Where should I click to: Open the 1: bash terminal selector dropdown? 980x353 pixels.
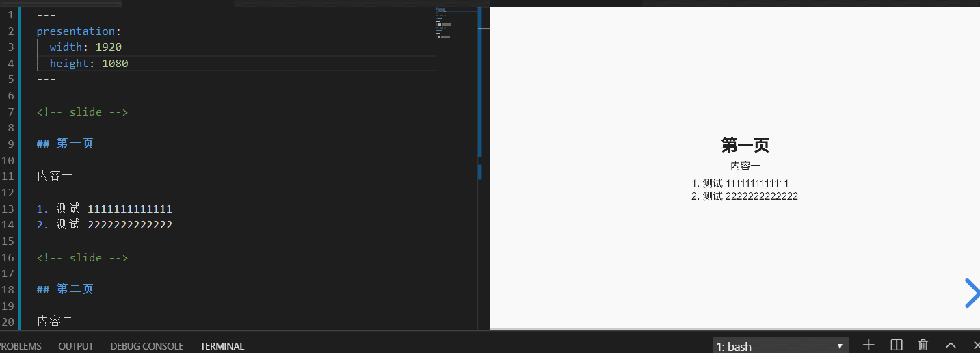pos(780,346)
